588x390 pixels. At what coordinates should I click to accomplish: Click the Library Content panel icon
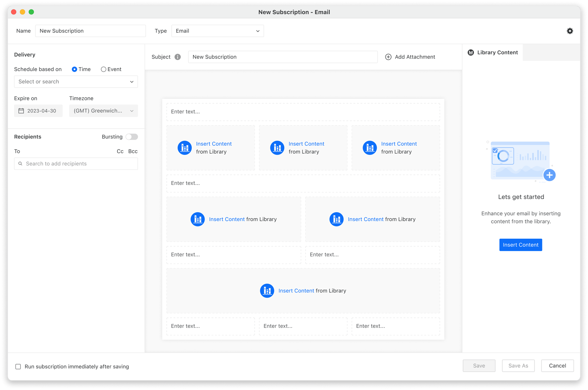(x=471, y=52)
